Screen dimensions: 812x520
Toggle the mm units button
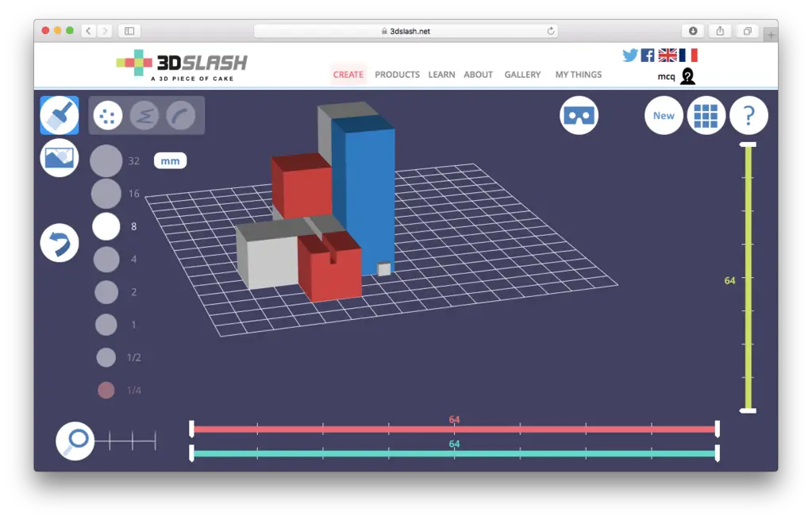[x=170, y=161]
